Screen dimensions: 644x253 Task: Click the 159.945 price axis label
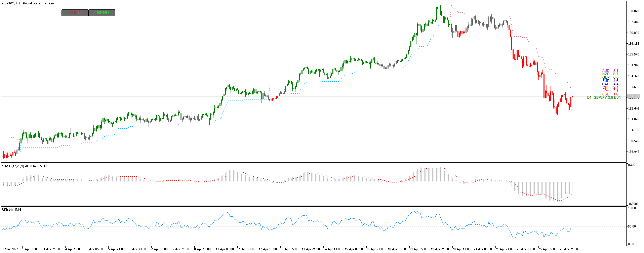tap(634, 152)
